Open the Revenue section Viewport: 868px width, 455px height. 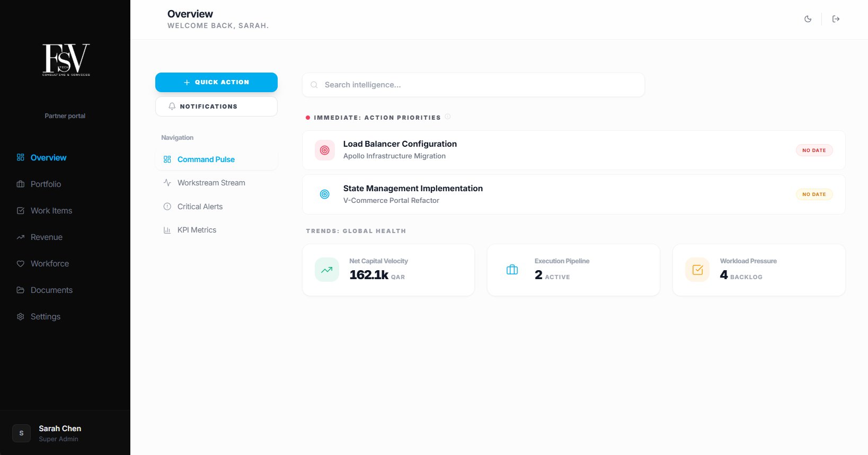point(65,237)
